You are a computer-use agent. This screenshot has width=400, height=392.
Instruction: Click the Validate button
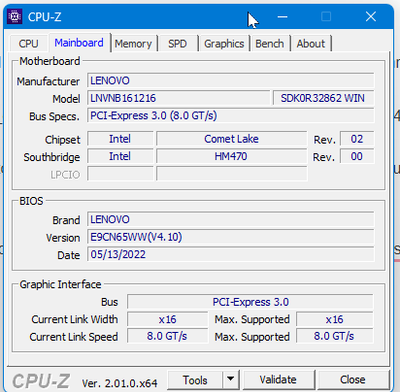click(278, 380)
